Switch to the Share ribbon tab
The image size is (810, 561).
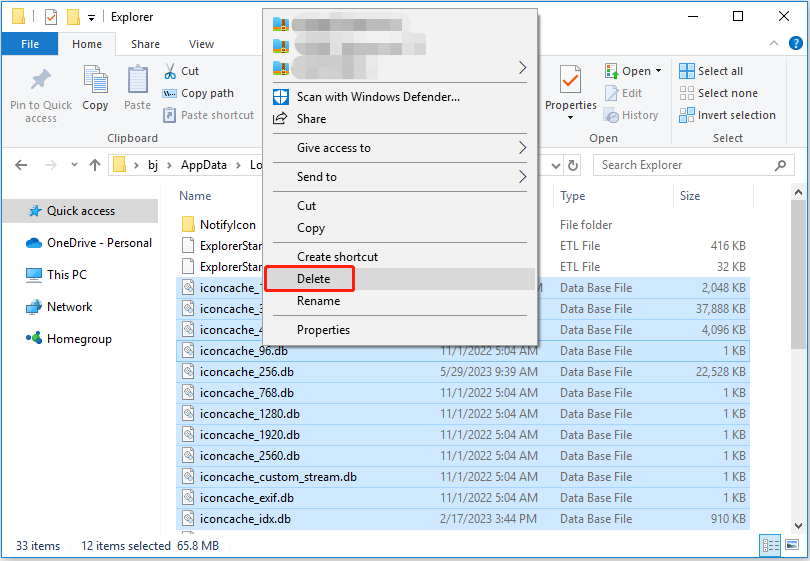(145, 44)
